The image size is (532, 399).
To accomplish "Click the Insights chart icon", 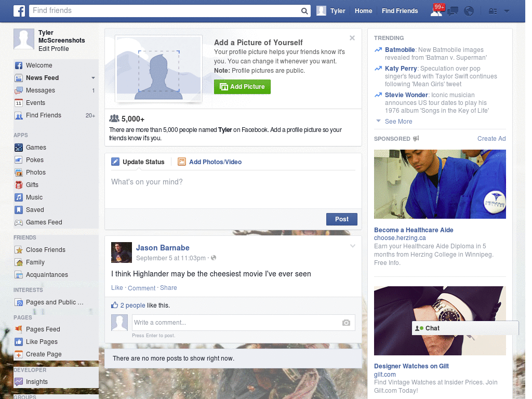I will point(19,382).
